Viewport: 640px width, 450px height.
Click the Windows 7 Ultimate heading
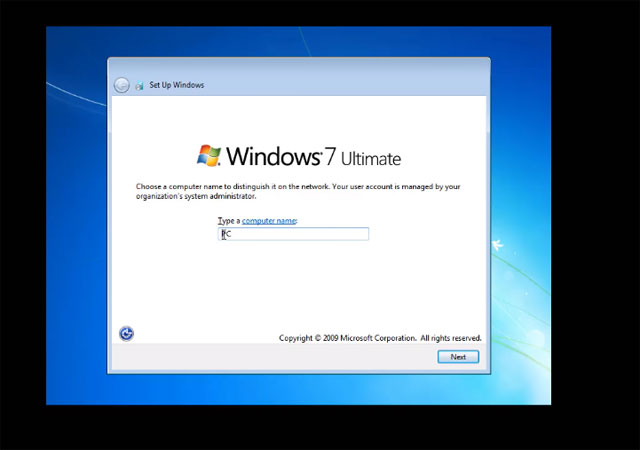(x=313, y=157)
